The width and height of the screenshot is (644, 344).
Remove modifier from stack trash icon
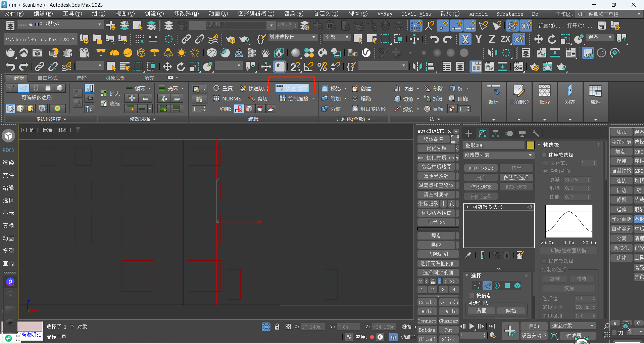[506, 255]
